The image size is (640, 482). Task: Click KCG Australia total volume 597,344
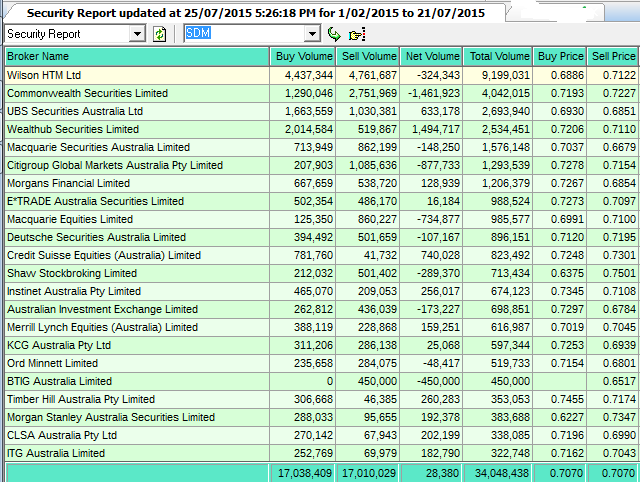(x=510, y=345)
